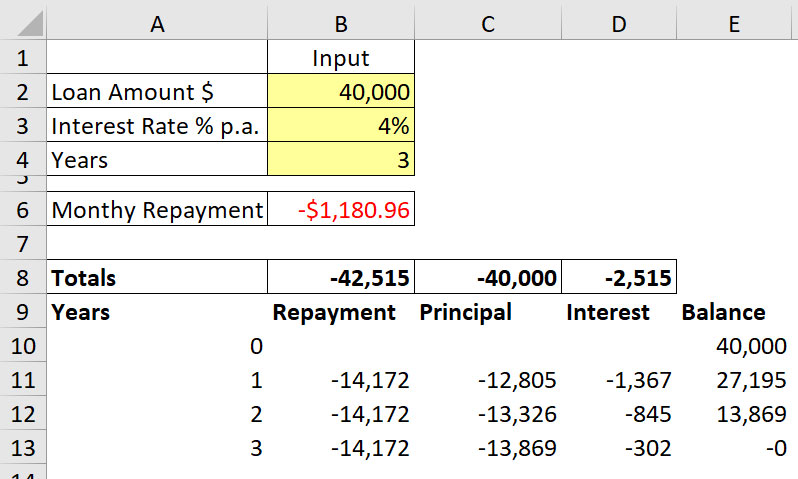Select the year 3 interest value -302
Image resolution: width=798 pixels, height=479 pixels.
(619, 448)
